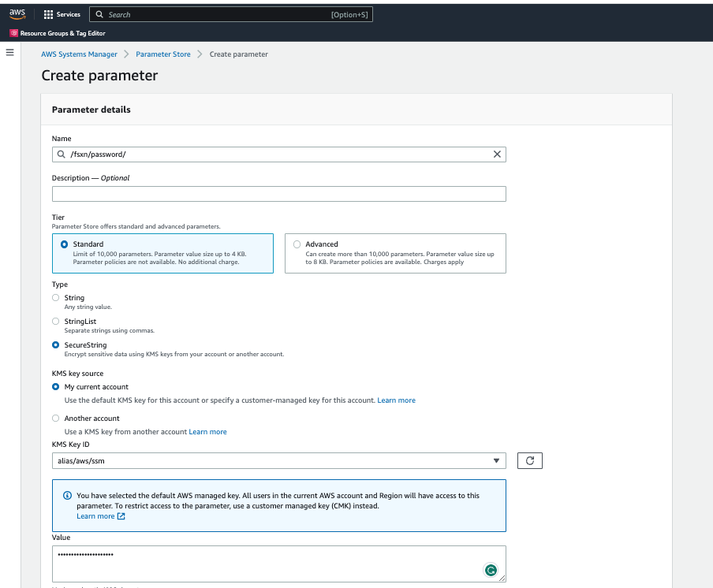Navigate to Parameter Store breadcrumb
The image size is (713, 588).
click(x=163, y=54)
